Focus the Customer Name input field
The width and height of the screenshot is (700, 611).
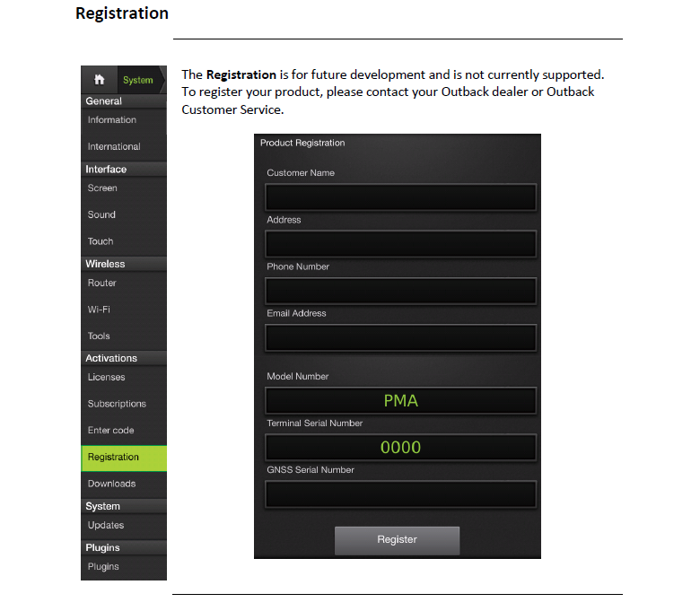(400, 196)
